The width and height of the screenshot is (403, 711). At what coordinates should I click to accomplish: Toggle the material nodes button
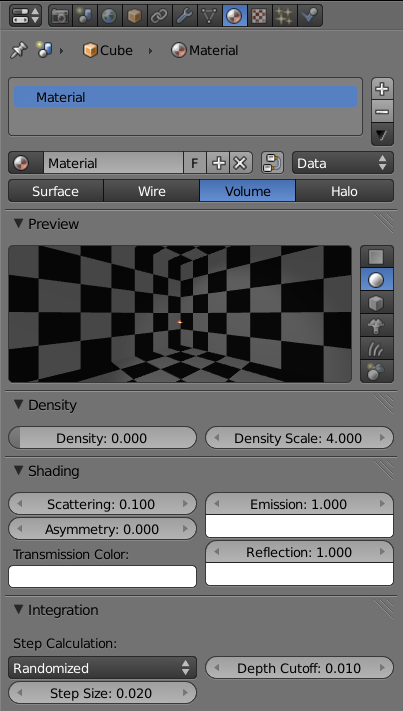[x=272, y=163]
